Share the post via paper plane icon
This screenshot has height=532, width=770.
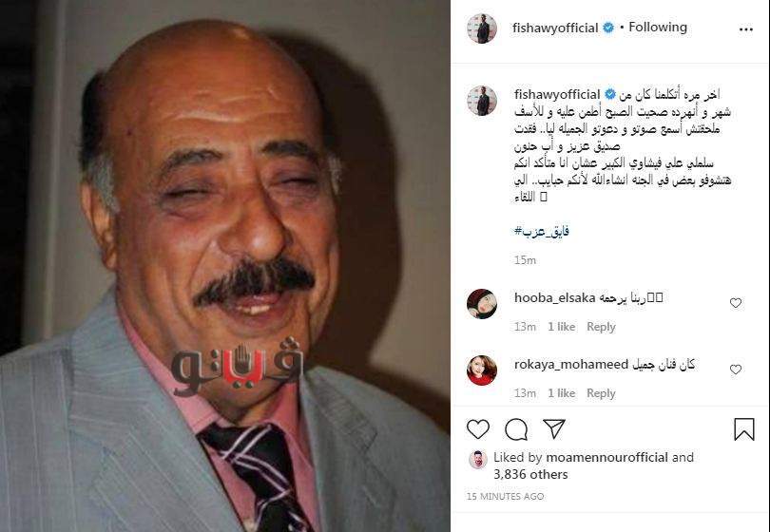554,429
